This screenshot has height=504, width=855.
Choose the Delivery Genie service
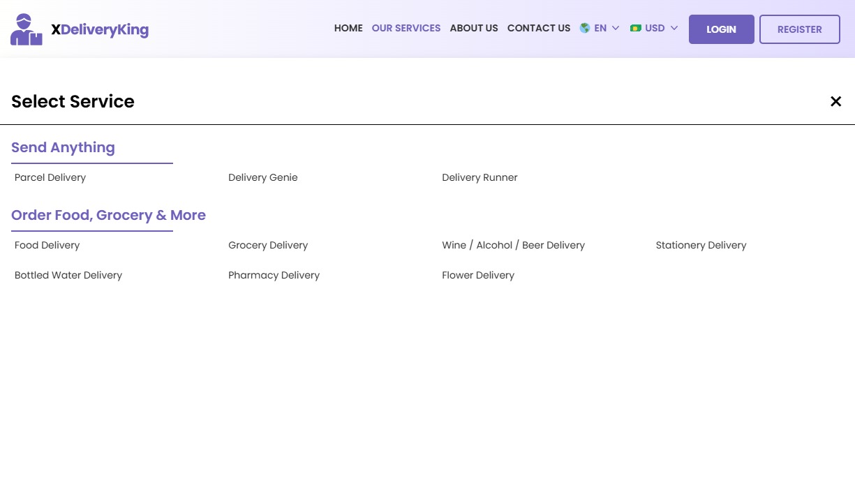(263, 177)
